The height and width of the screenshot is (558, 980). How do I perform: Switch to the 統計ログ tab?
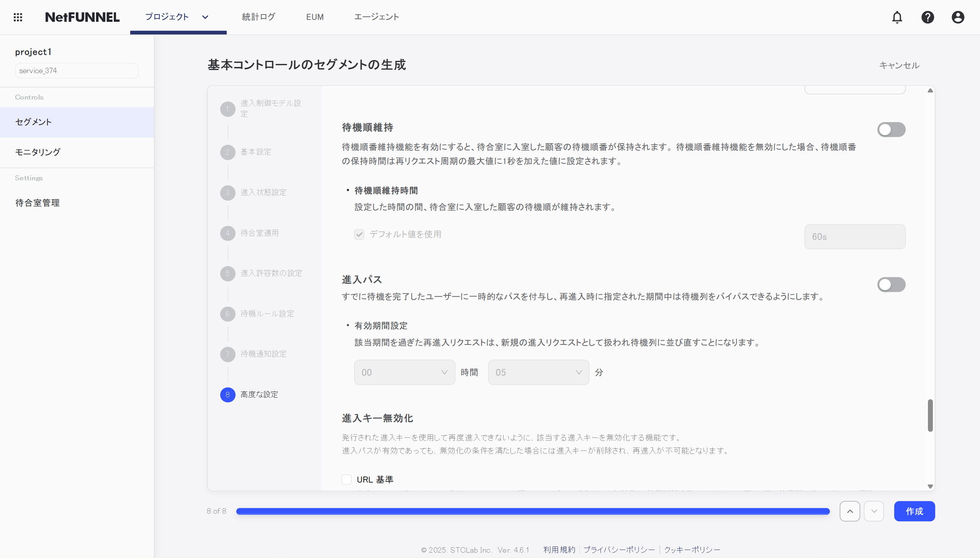(258, 17)
